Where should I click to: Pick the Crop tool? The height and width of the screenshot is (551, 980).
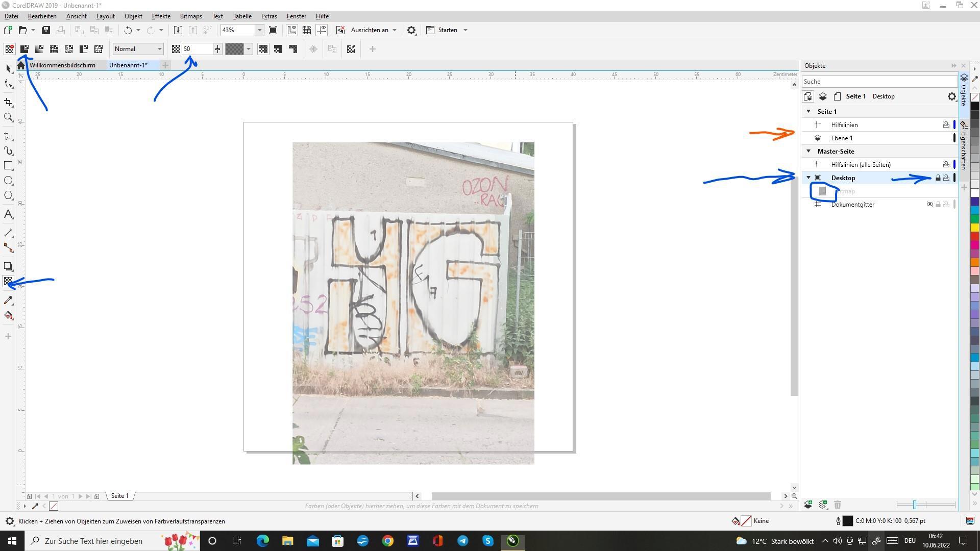8,103
